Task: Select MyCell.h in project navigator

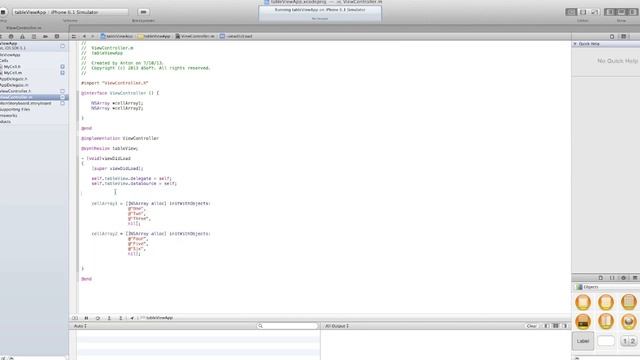Action: pos(12,67)
